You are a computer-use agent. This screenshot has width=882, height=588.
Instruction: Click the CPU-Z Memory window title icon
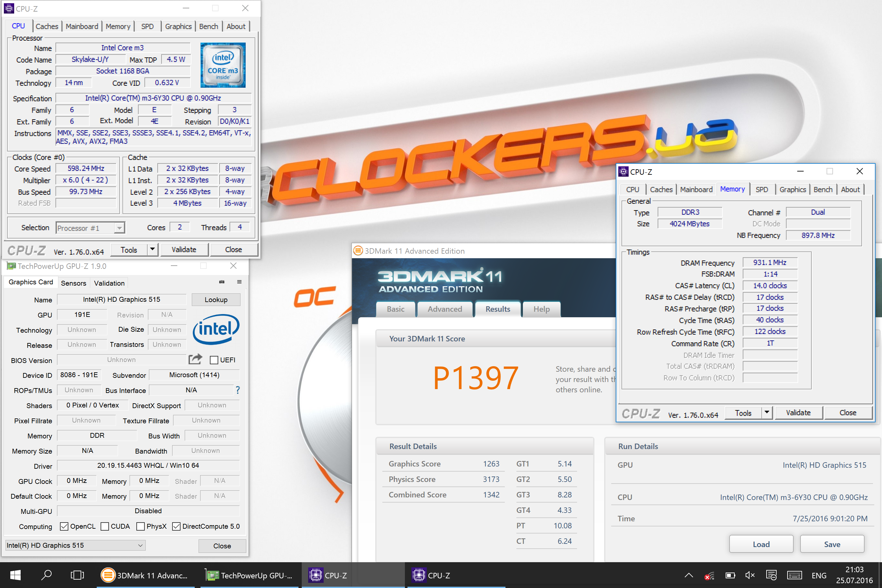click(x=623, y=172)
